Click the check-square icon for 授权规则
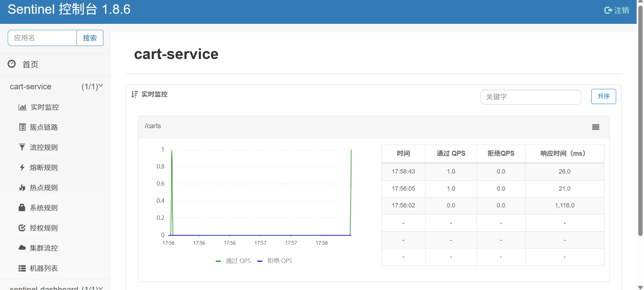The width and height of the screenshot is (644, 290). coord(22,228)
